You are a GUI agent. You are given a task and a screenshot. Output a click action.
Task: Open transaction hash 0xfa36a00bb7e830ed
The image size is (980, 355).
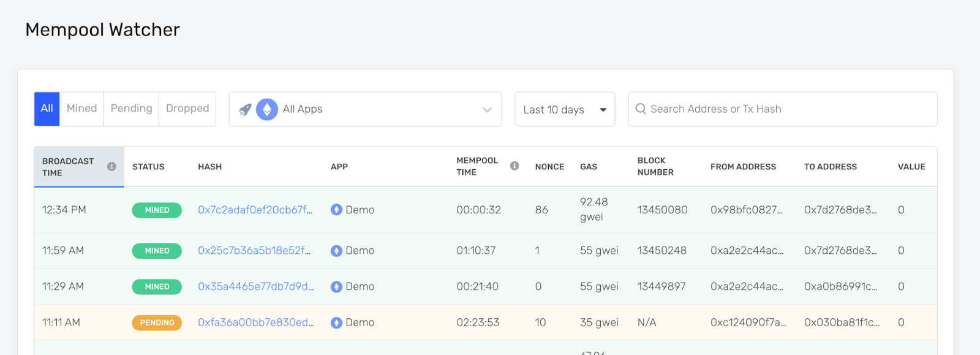pos(255,323)
